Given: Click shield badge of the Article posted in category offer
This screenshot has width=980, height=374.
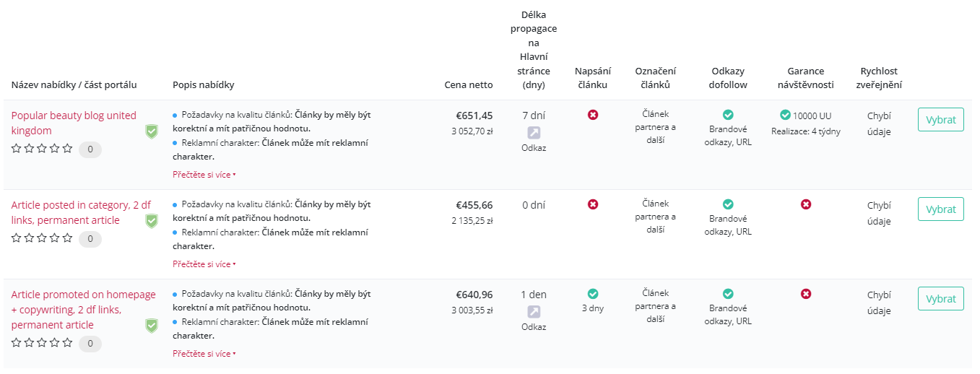Looking at the screenshot, I should click(151, 221).
